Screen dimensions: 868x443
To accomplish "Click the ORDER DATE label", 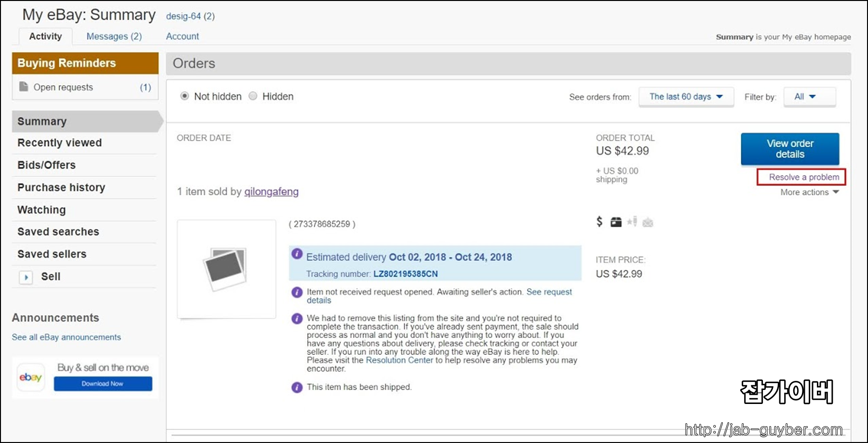I will pos(204,138).
